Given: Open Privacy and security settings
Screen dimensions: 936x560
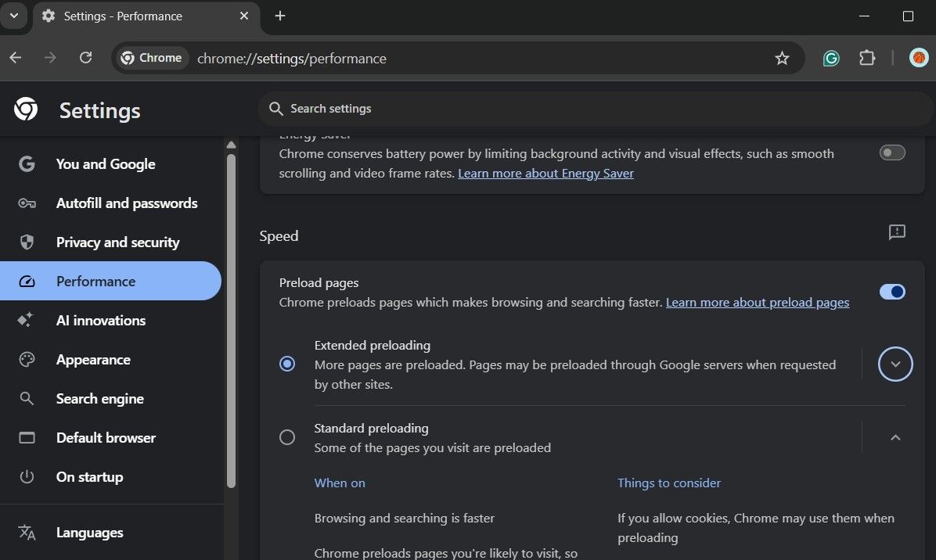Looking at the screenshot, I should pyautogui.click(x=117, y=242).
